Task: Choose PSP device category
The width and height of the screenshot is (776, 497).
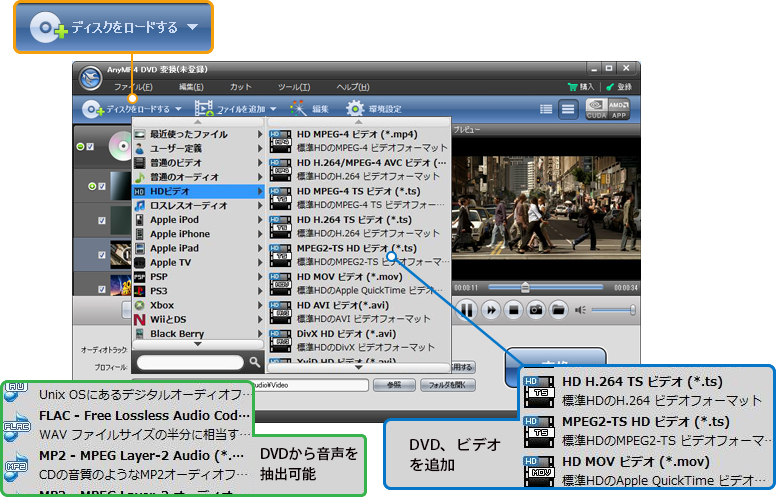Action: pyautogui.click(x=198, y=277)
